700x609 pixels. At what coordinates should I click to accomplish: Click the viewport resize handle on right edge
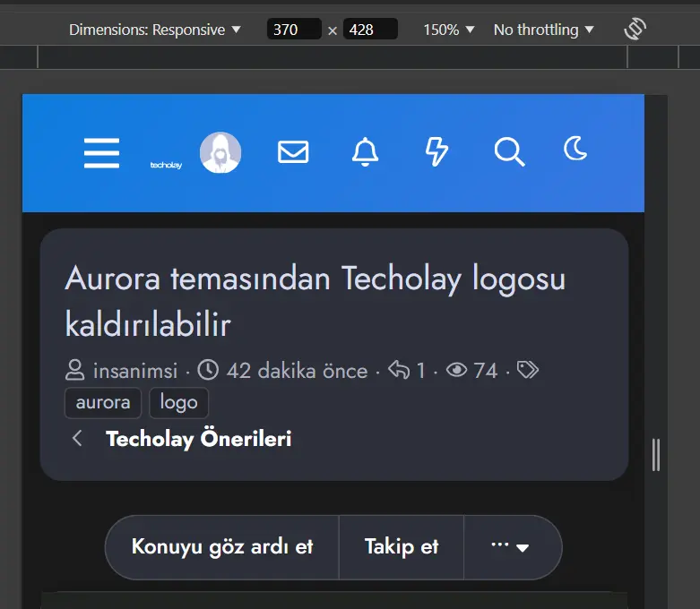[x=656, y=455]
